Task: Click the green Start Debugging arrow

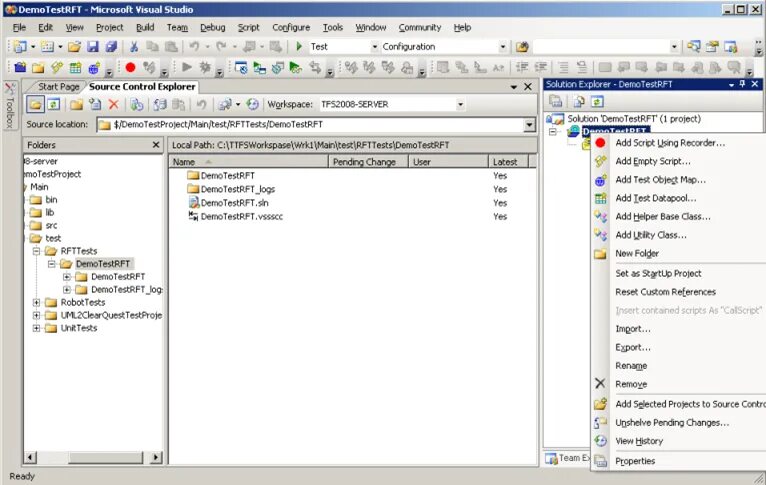Action: click(x=299, y=46)
